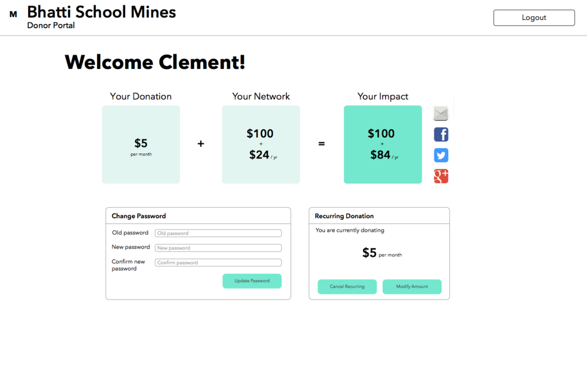This screenshot has width=587, height=392.
Task: Select the Your Donation $5 per month tile
Action: 141,145
